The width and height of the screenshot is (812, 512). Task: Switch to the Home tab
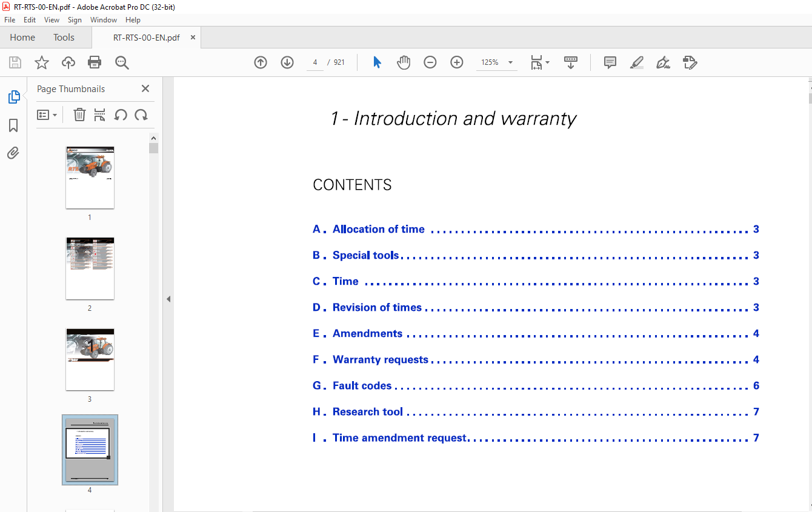(x=22, y=37)
